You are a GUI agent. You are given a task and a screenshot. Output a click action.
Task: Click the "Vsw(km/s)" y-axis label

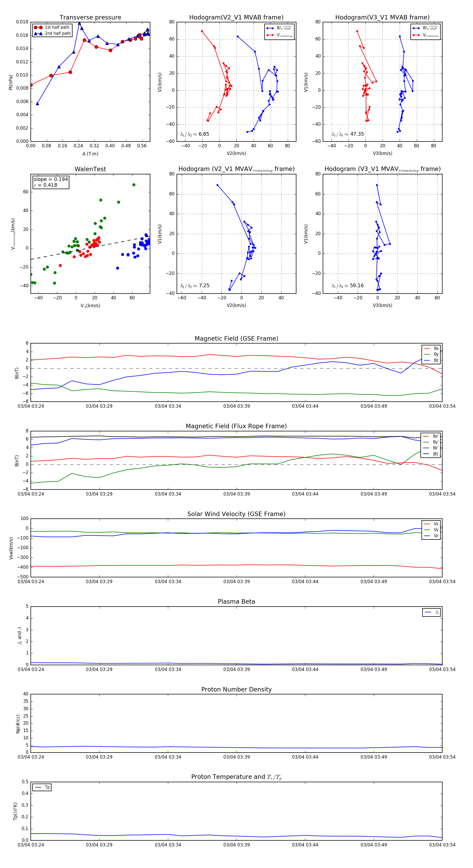pos(11,548)
